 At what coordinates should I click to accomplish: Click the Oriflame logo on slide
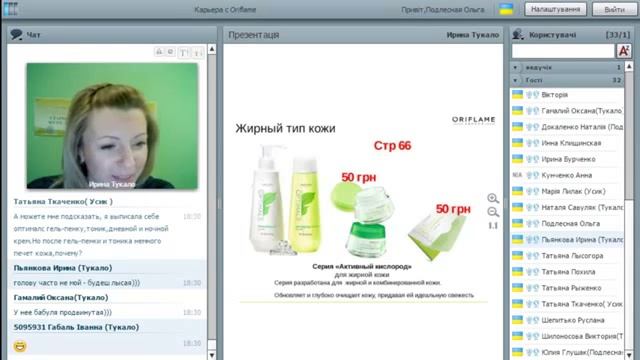pos(473,120)
